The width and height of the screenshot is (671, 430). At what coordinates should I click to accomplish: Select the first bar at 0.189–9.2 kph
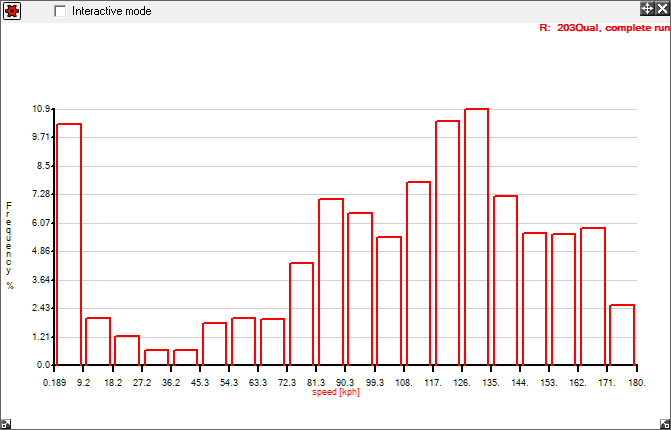(69, 244)
